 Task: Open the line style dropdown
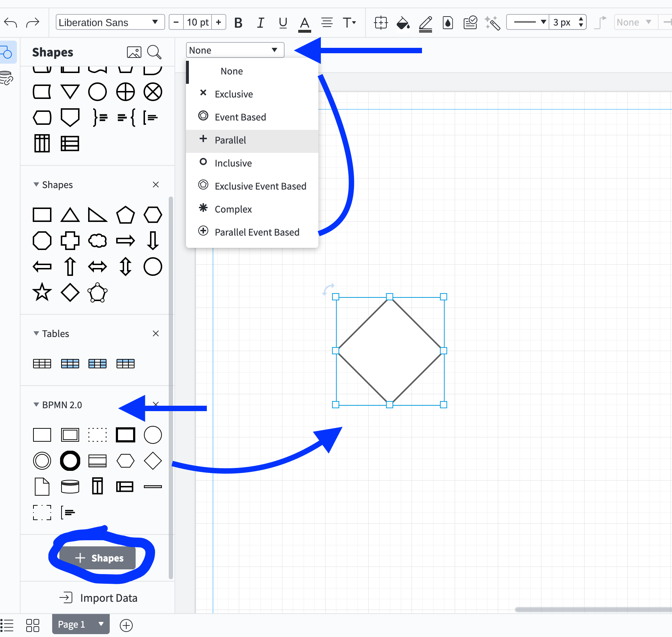528,22
